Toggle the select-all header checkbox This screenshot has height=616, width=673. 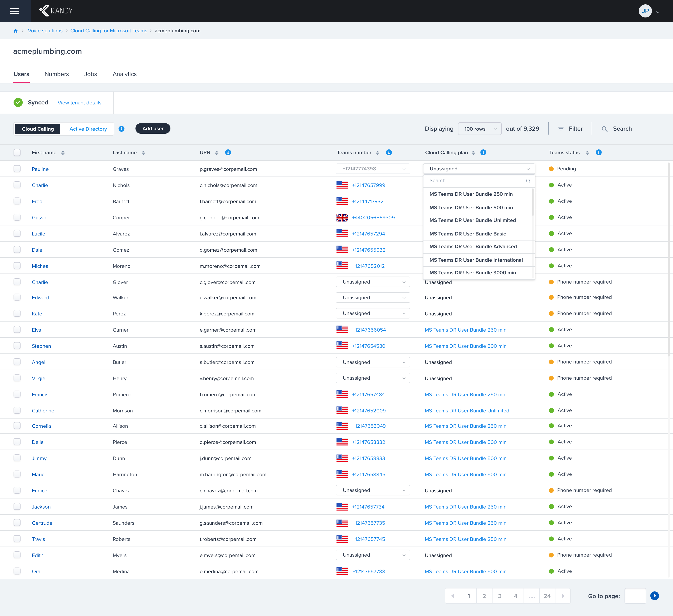tap(17, 152)
